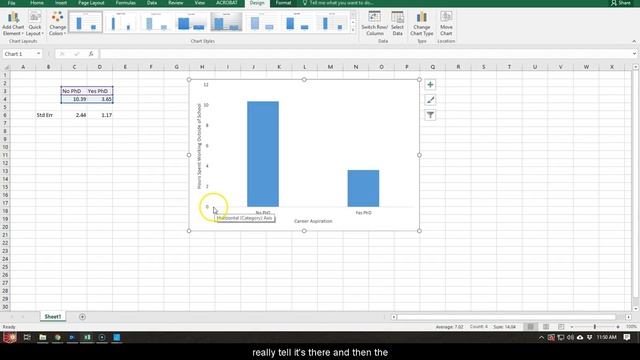Click the zoom out minus button
Image resolution: width=640 pixels, height=360 pixels.
572,327
